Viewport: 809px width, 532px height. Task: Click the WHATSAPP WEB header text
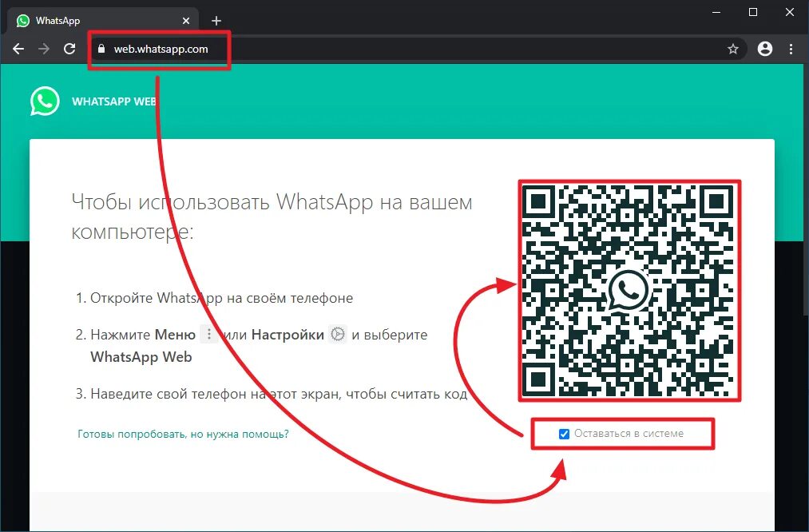[x=114, y=101]
